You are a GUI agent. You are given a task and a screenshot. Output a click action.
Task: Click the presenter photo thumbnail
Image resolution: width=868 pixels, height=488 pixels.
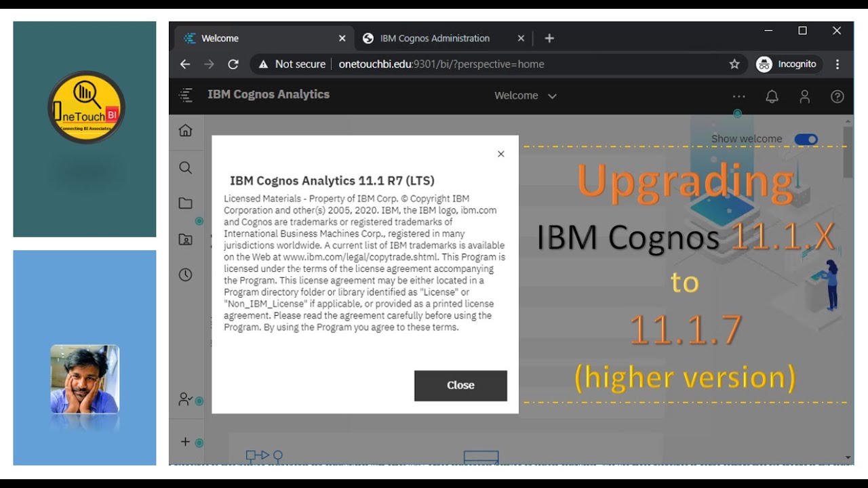tap(85, 379)
